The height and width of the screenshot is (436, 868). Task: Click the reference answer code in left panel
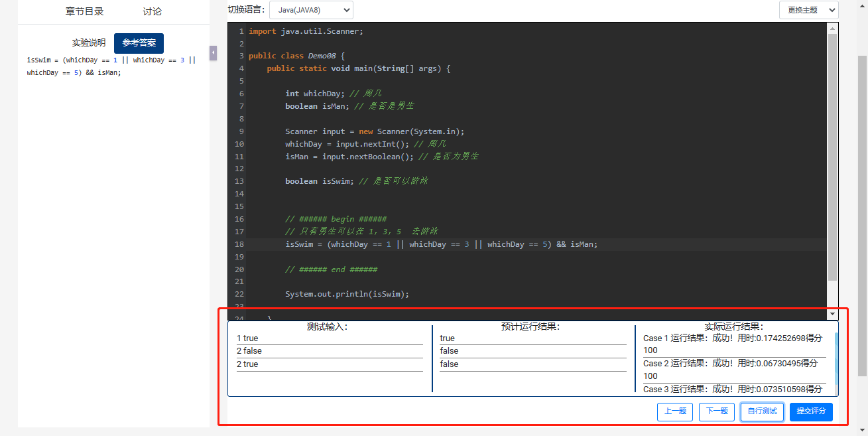click(x=111, y=66)
